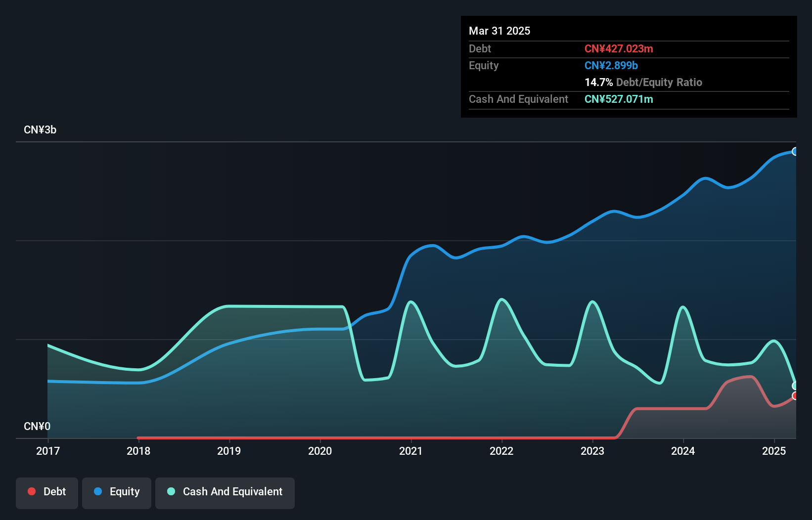Click the Mar 31 2025 tooltip date
812x520 pixels.
499,31
